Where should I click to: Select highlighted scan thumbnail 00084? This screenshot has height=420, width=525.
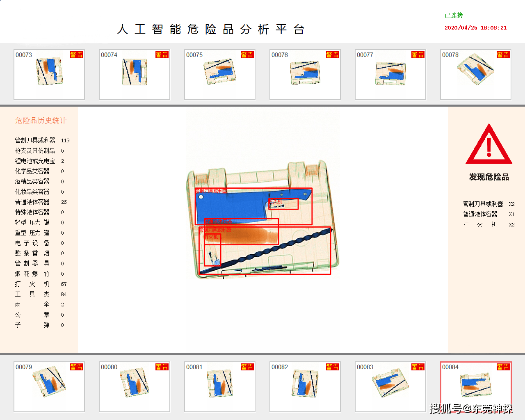[x=476, y=387]
